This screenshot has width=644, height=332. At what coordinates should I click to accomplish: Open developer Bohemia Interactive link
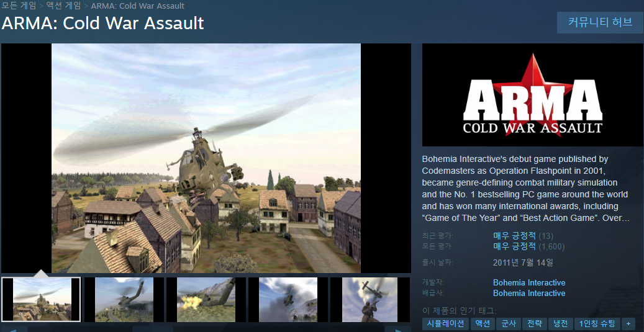point(529,283)
